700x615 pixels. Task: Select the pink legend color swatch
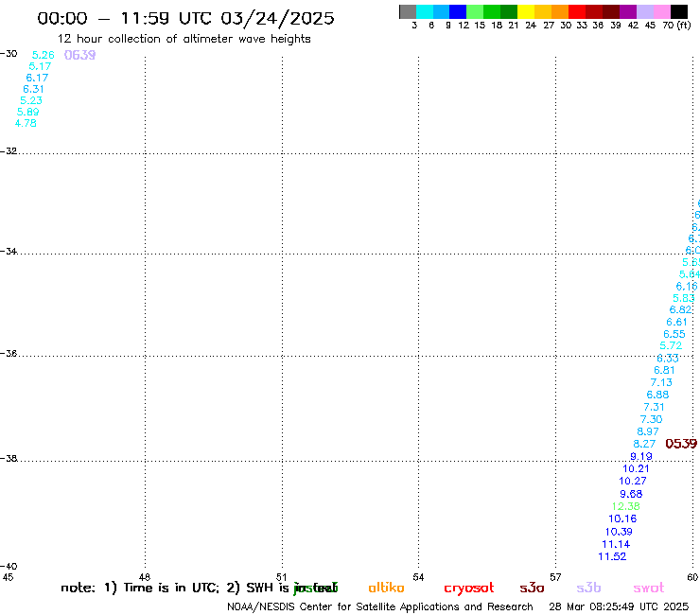click(x=662, y=11)
